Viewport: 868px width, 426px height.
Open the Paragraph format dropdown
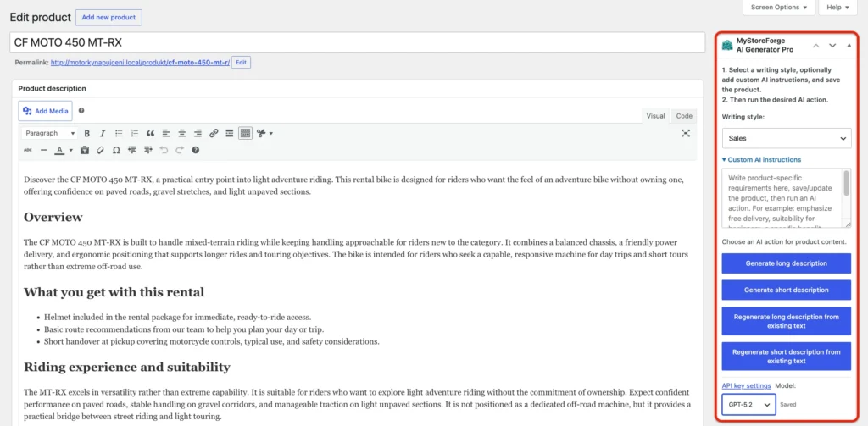pyautogui.click(x=50, y=133)
